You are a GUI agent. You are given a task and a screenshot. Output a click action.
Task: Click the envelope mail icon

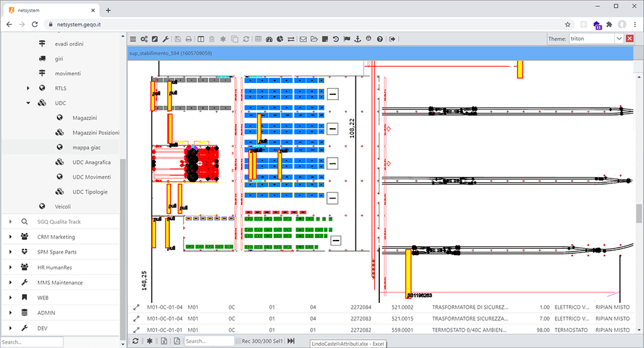pos(303,39)
